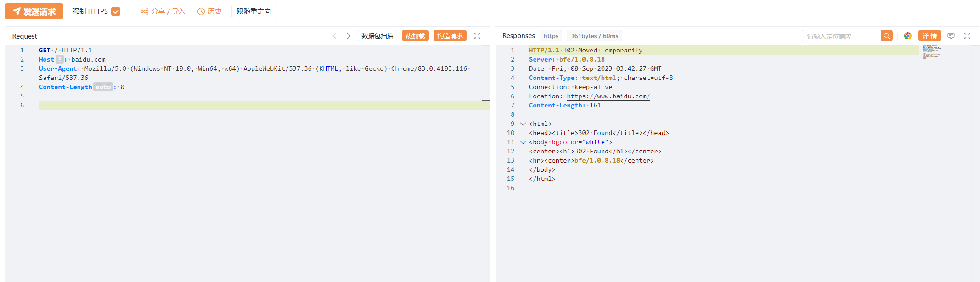Click the response code minimap thumbnail
The width and height of the screenshot is (980, 282).
931,52
